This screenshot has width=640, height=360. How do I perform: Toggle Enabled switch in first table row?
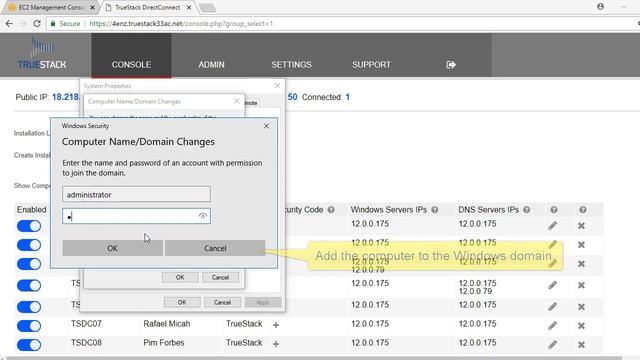(x=29, y=226)
